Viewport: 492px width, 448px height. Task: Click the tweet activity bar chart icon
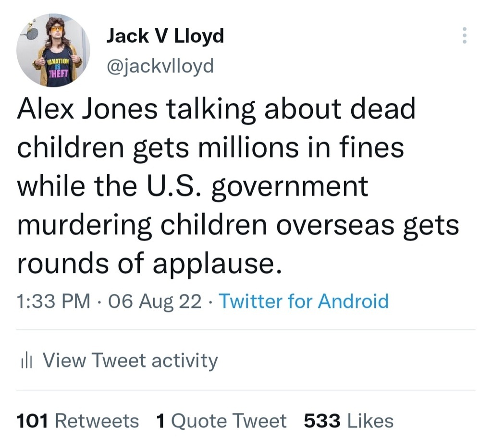point(24,360)
